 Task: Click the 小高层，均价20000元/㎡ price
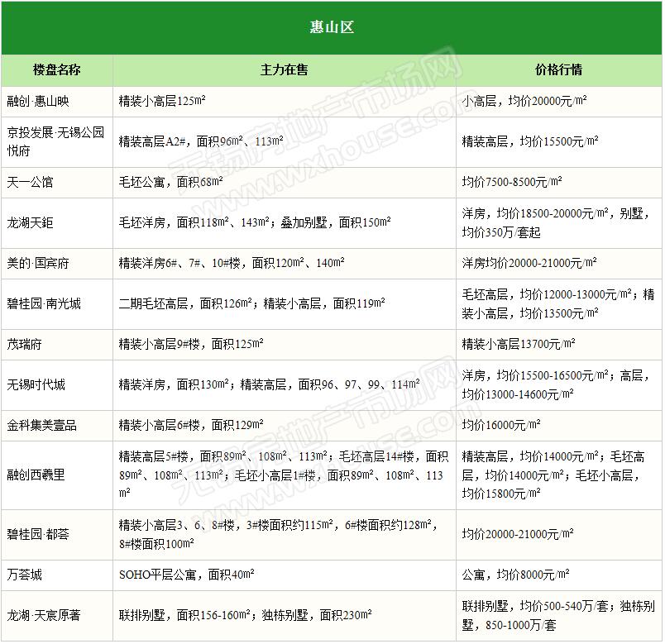click(524, 102)
